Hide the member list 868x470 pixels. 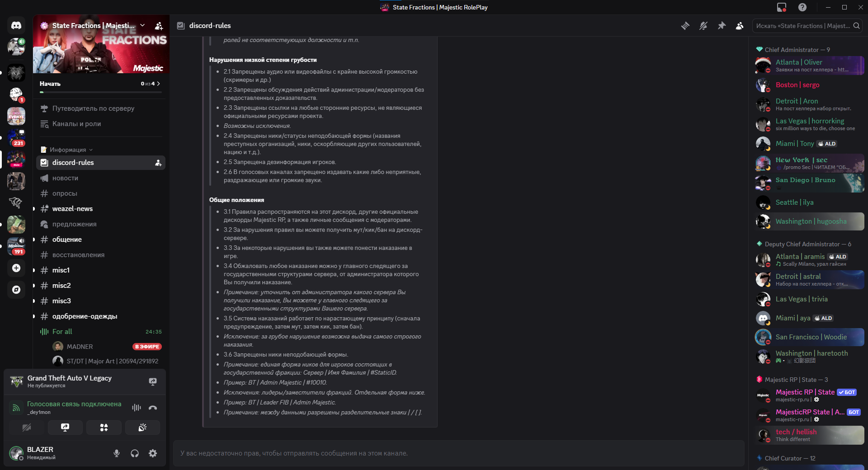coord(740,26)
